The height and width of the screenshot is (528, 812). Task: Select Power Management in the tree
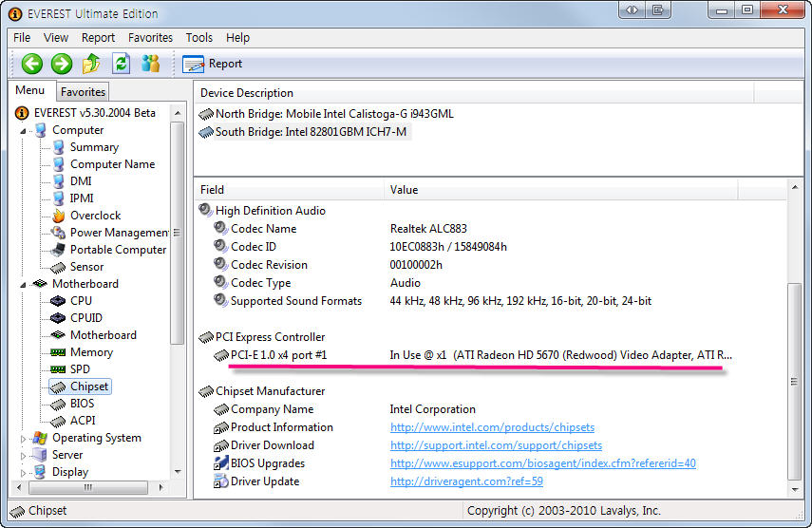coord(120,233)
